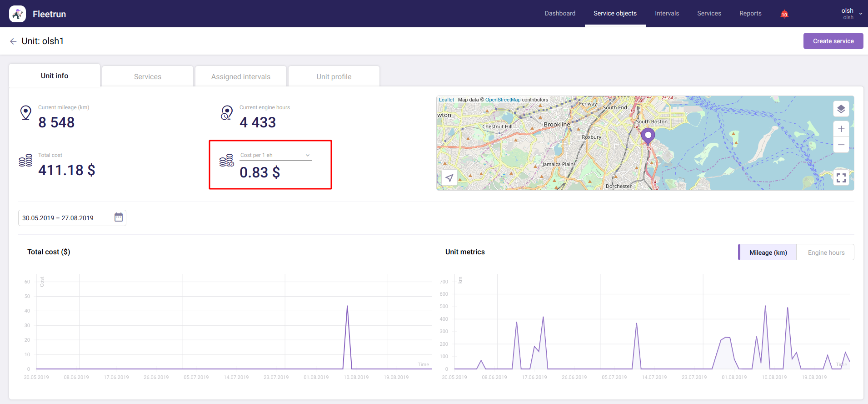Select Mileage (km) metrics toggle
This screenshot has height=404, width=868.
[x=768, y=252]
